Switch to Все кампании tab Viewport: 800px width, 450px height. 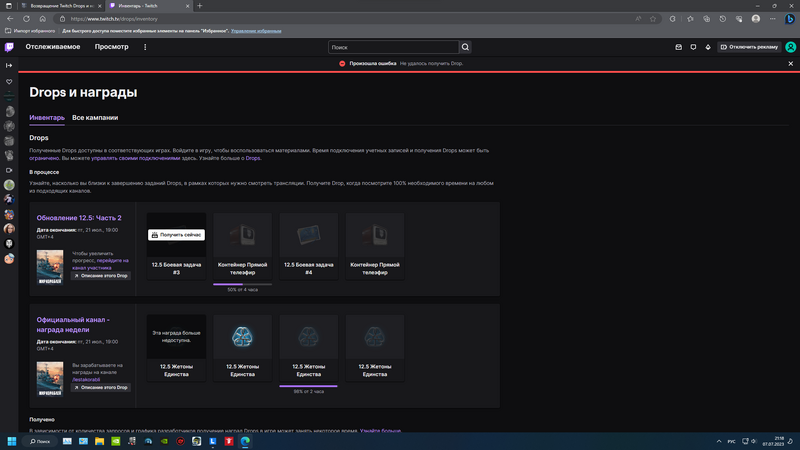pos(95,117)
